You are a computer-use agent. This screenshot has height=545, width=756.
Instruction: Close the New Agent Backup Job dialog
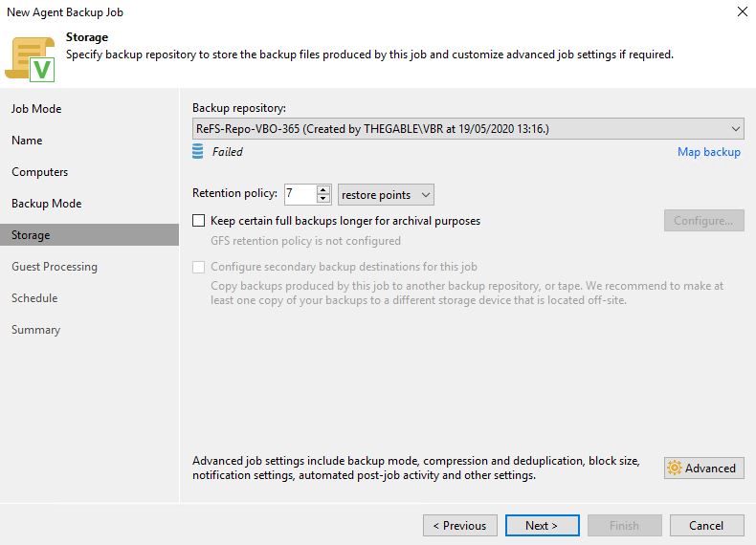coord(743,11)
